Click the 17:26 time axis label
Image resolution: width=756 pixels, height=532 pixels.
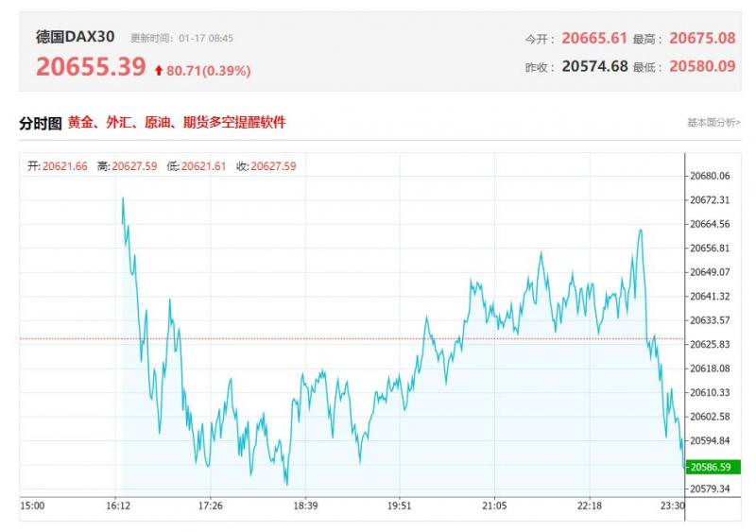[211, 506]
